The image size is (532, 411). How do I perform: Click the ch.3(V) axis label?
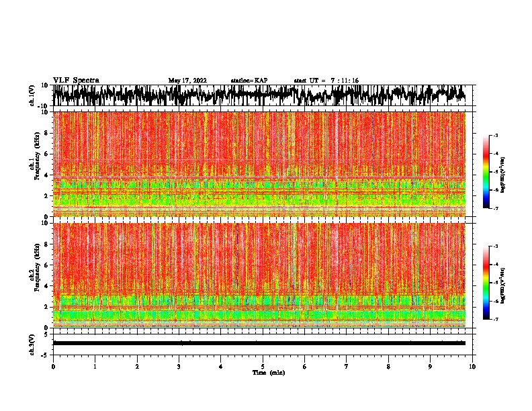(32, 345)
